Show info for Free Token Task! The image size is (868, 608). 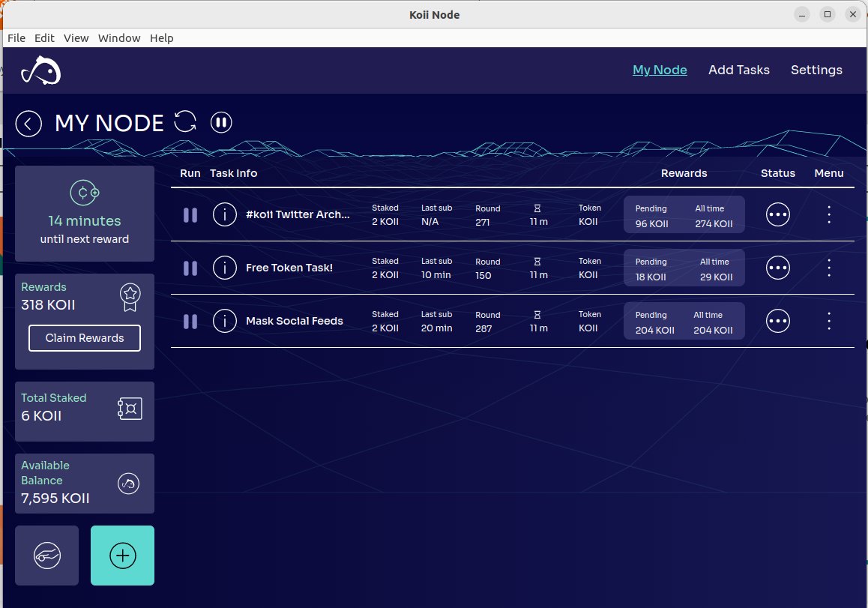[225, 268]
